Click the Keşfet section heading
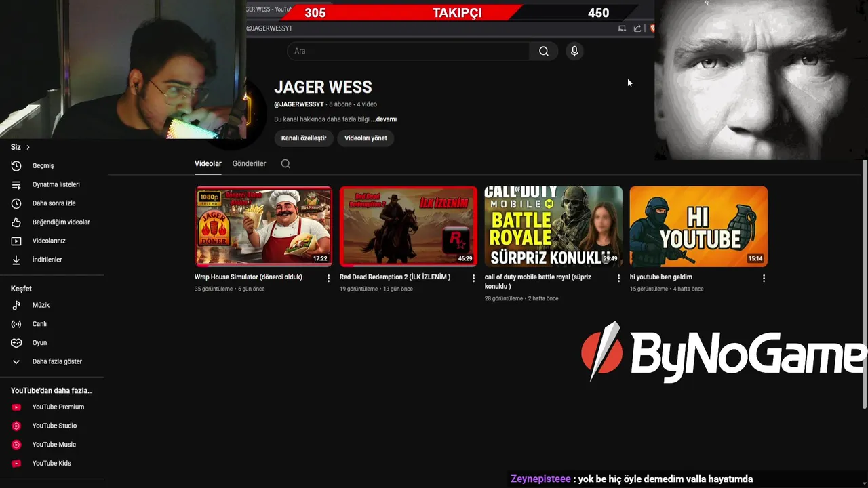Viewport: 868px width, 488px height. point(21,289)
